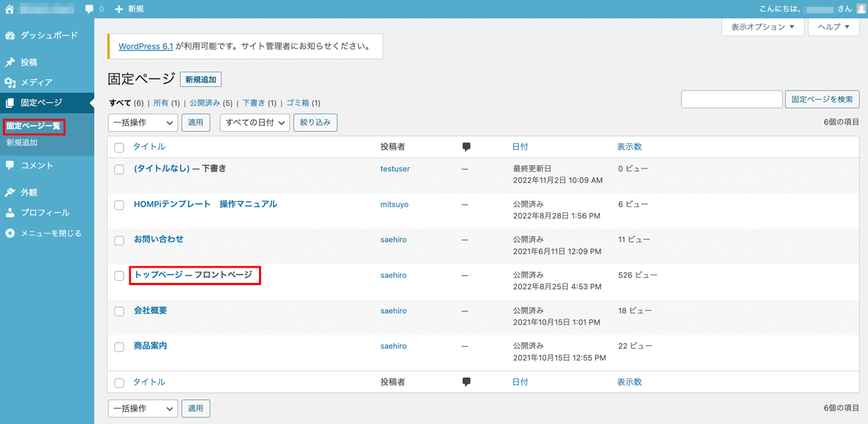Expand the すべての日付 date filter
Viewport: 868px width, 424px height.
tap(255, 123)
